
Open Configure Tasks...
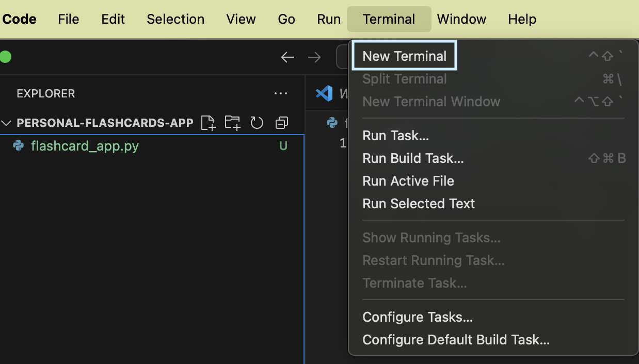click(x=418, y=317)
